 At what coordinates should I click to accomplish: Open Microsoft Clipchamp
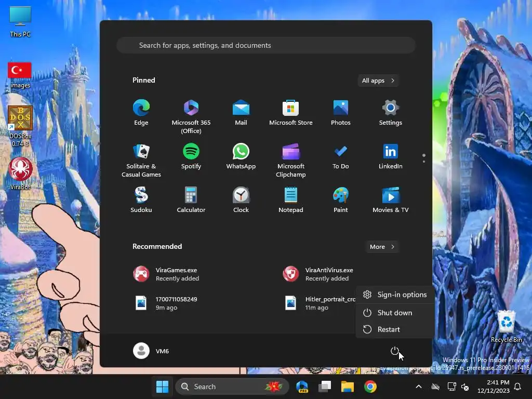291,160
